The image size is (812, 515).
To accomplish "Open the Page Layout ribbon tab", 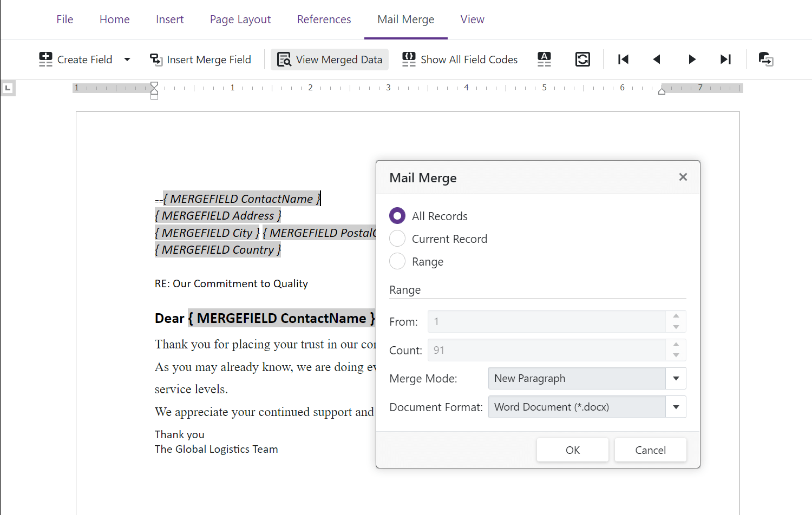I will 240,19.
